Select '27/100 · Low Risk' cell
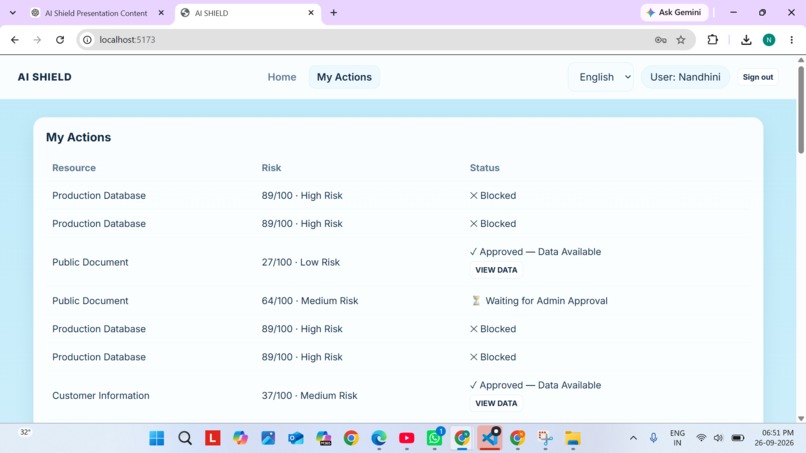The height and width of the screenshot is (453, 806). 301,262
